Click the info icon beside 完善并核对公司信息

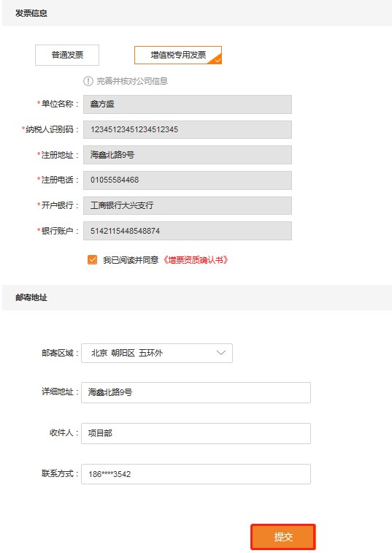tap(88, 81)
